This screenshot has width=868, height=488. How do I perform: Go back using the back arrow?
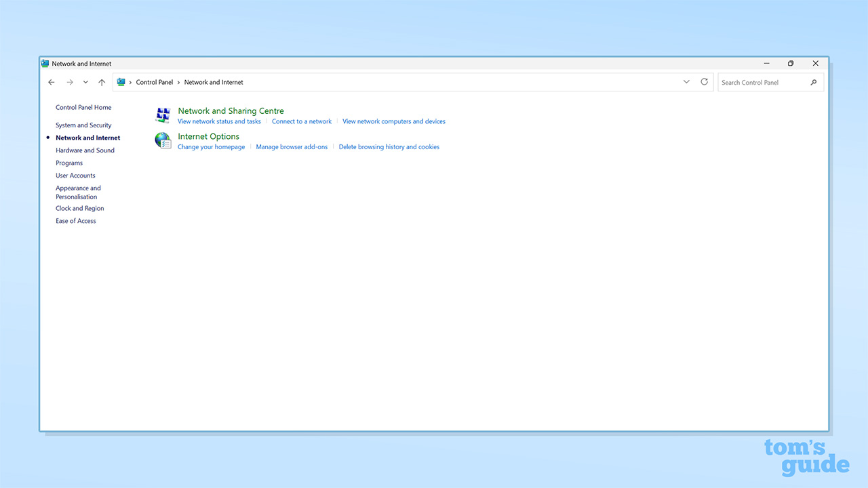pos(52,83)
